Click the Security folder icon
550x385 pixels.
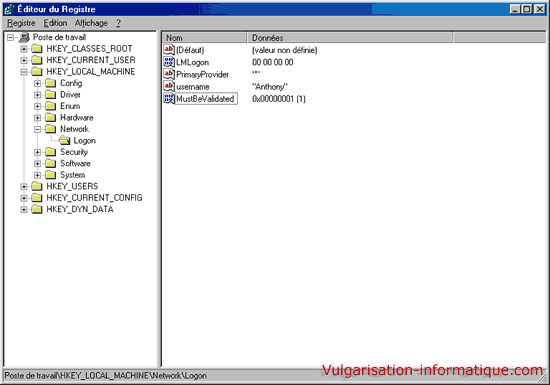pos(51,152)
